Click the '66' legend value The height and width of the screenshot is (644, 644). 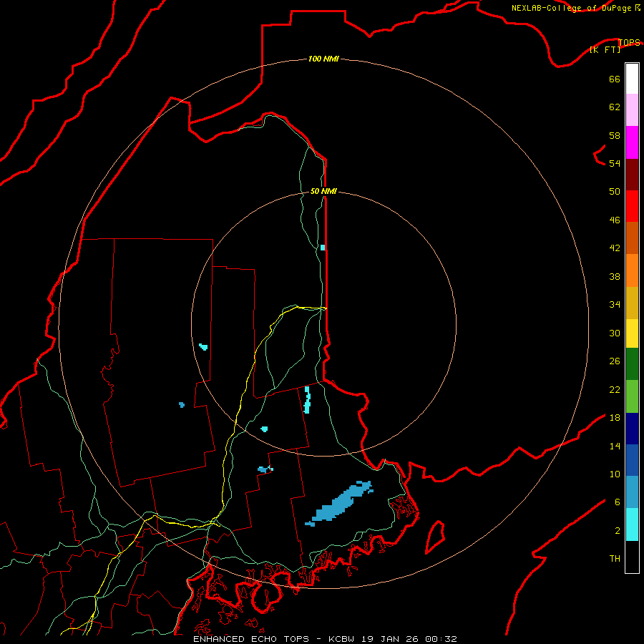(x=615, y=79)
